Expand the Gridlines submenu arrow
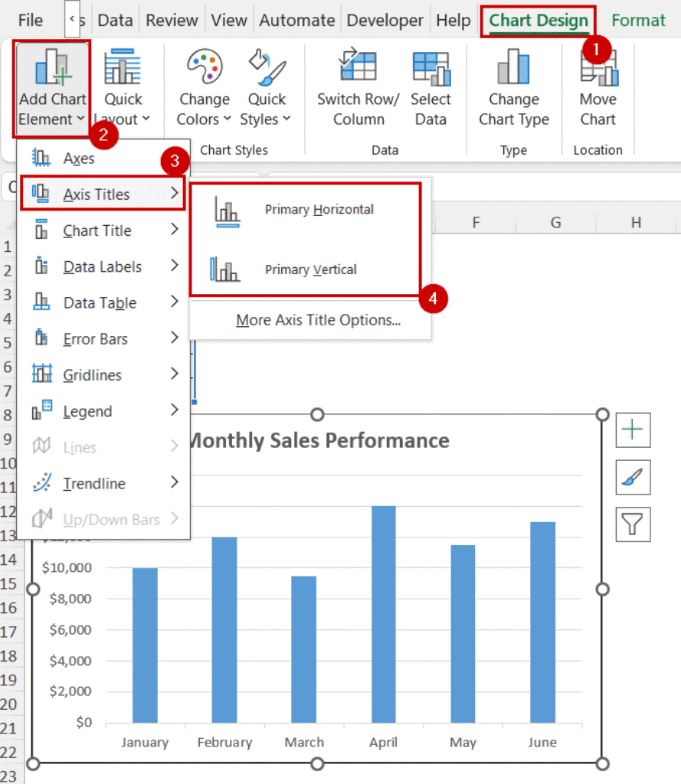The height and width of the screenshot is (784, 681). pyautogui.click(x=175, y=374)
